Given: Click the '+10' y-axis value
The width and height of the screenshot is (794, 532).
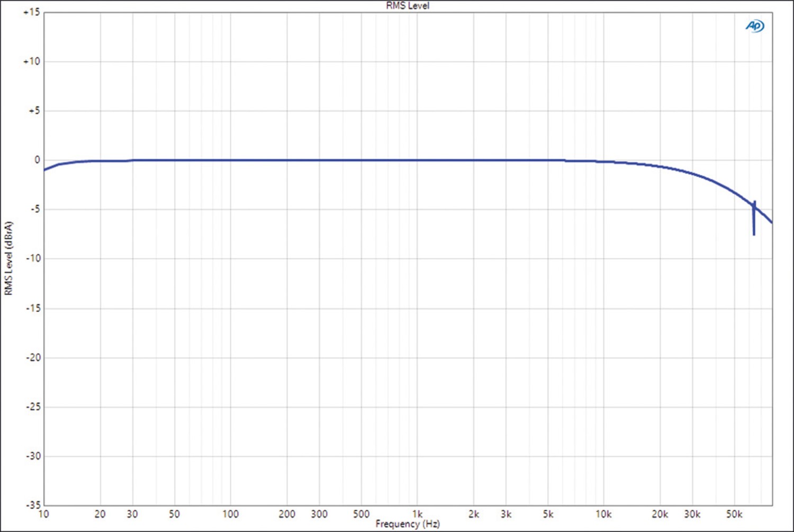Looking at the screenshot, I should [x=31, y=61].
